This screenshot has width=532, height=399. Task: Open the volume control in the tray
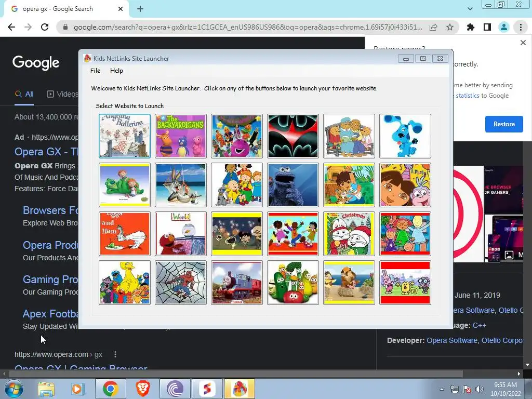(x=480, y=389)
